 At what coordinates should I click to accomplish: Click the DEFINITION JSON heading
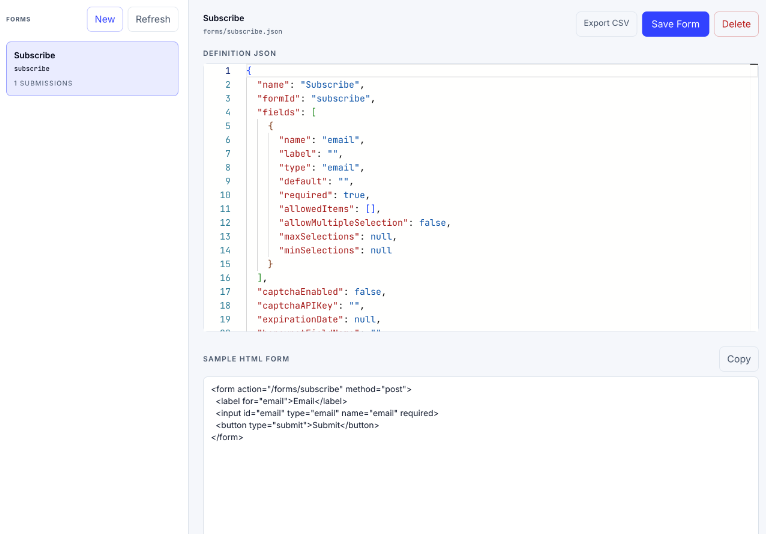(x=239, y=53)
